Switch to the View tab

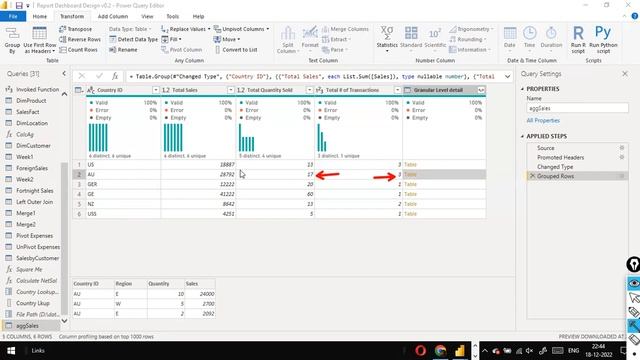click(x=147, y=16)
